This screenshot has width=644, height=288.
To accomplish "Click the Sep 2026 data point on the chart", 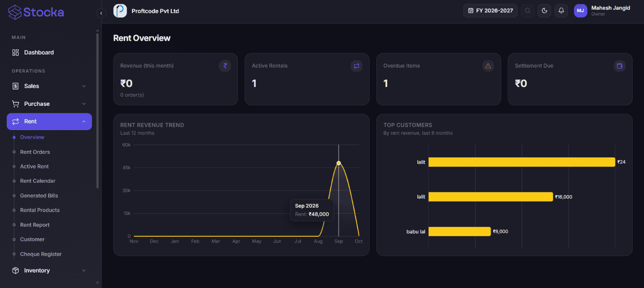I will (x=339, y=163).
